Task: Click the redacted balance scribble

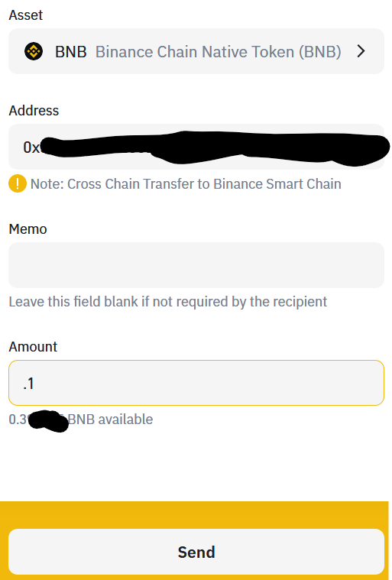Action: pos(48,421)
